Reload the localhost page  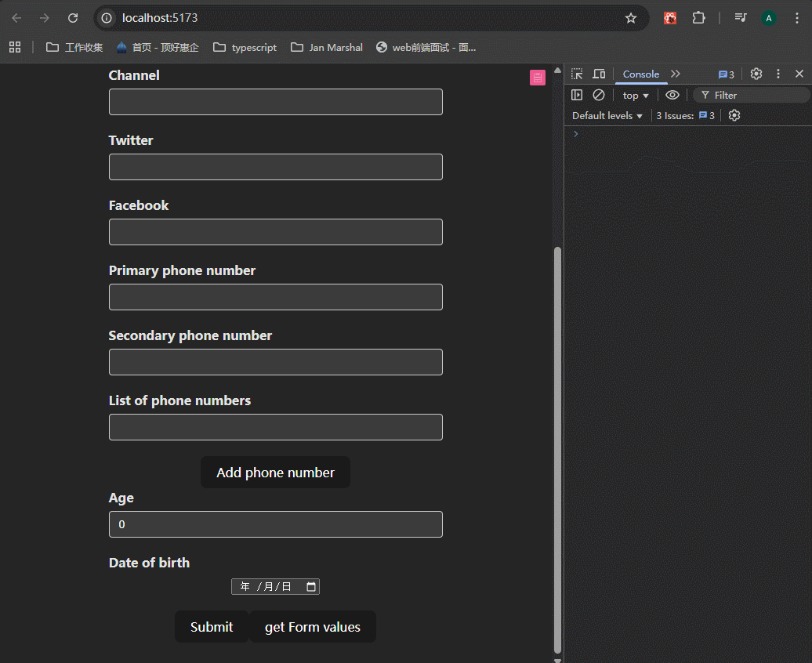(x=73, y=18)
